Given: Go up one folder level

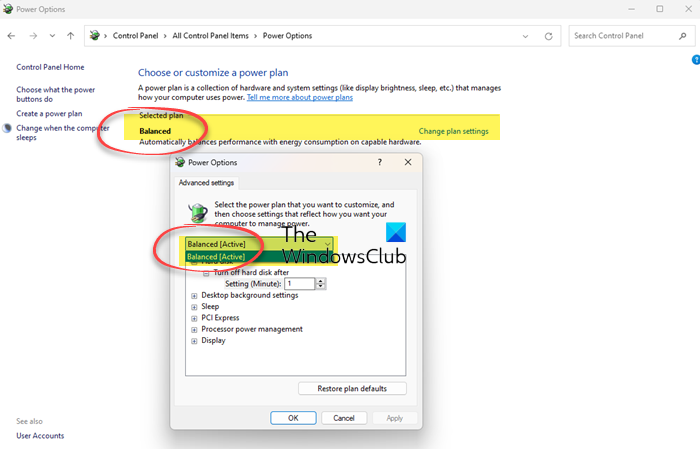Looking at the screenshot, I should click(71, 36).
